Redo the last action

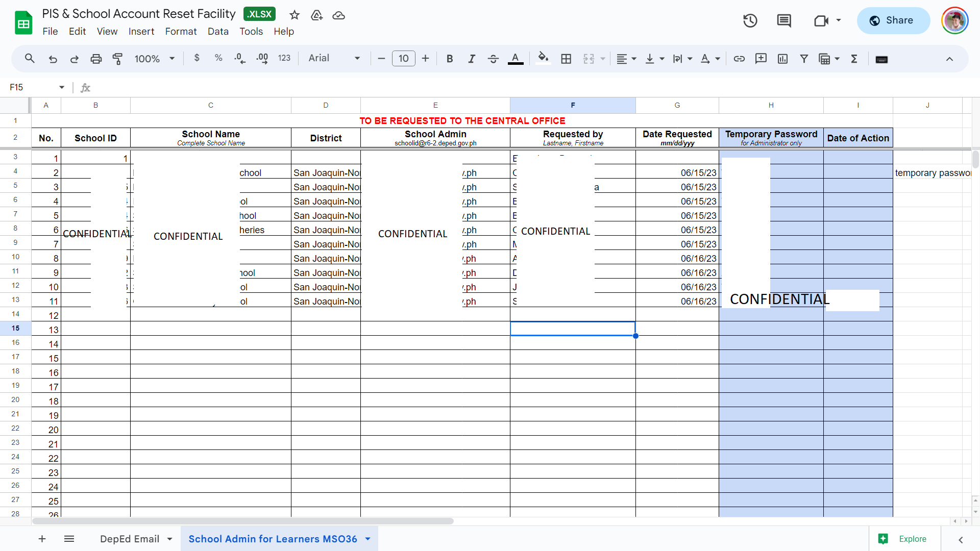75,59
